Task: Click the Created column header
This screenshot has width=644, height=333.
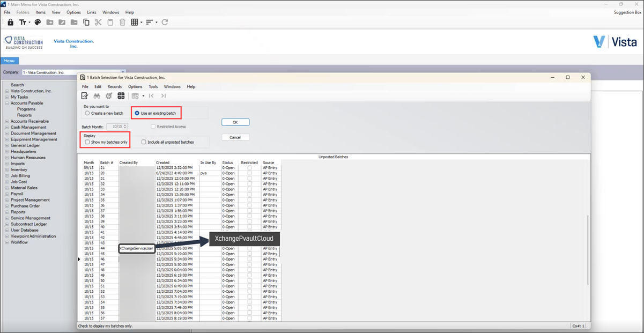Action: 162,162
